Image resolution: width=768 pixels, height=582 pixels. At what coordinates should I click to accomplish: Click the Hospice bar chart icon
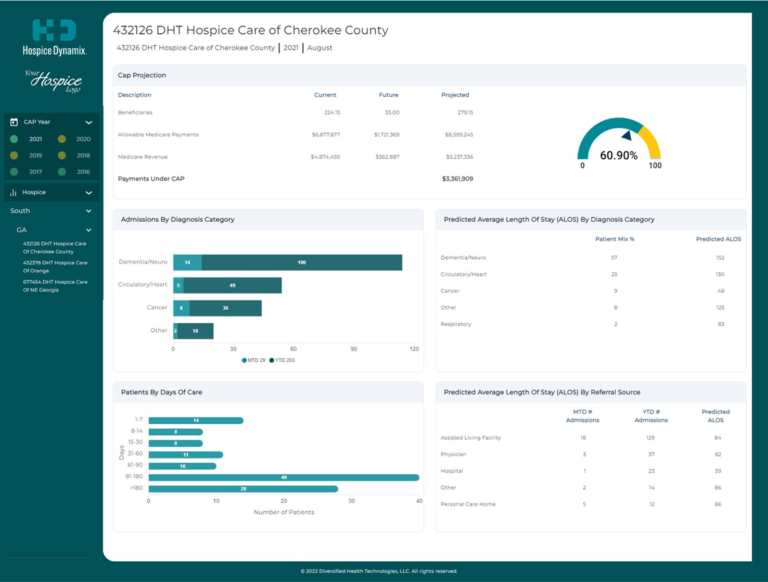coord(13,193)
